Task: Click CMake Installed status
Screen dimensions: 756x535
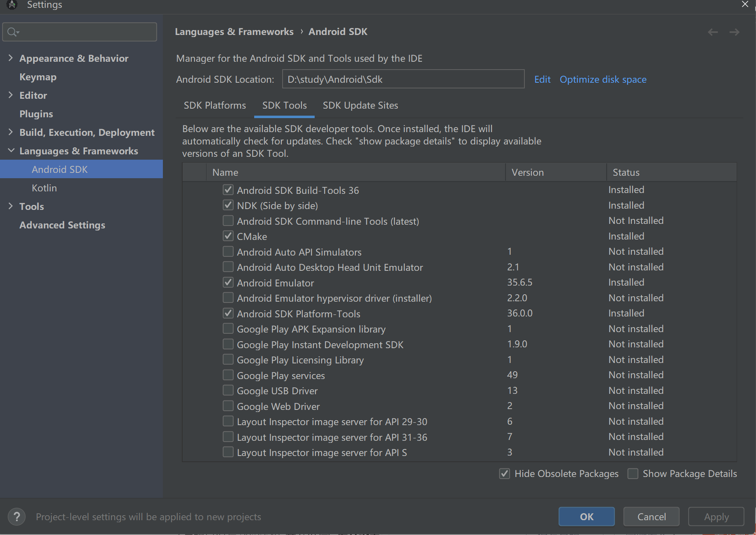Action: (x=626, y=236)
